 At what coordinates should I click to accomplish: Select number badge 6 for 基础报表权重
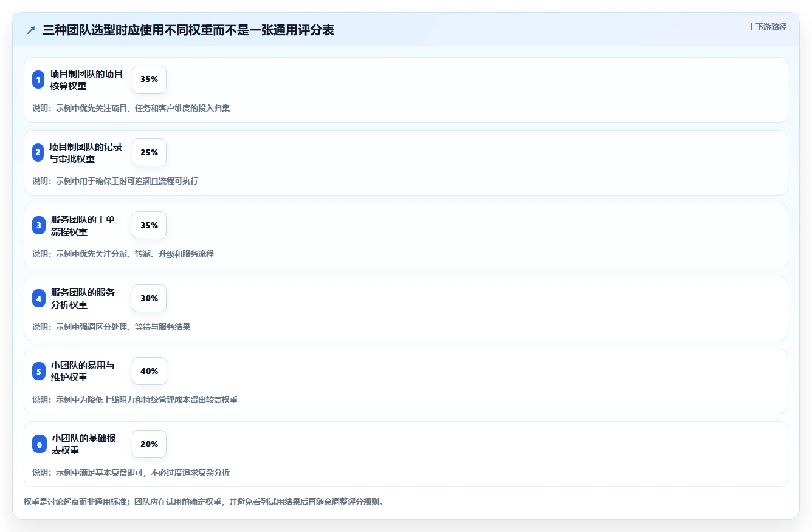(40, 444)
